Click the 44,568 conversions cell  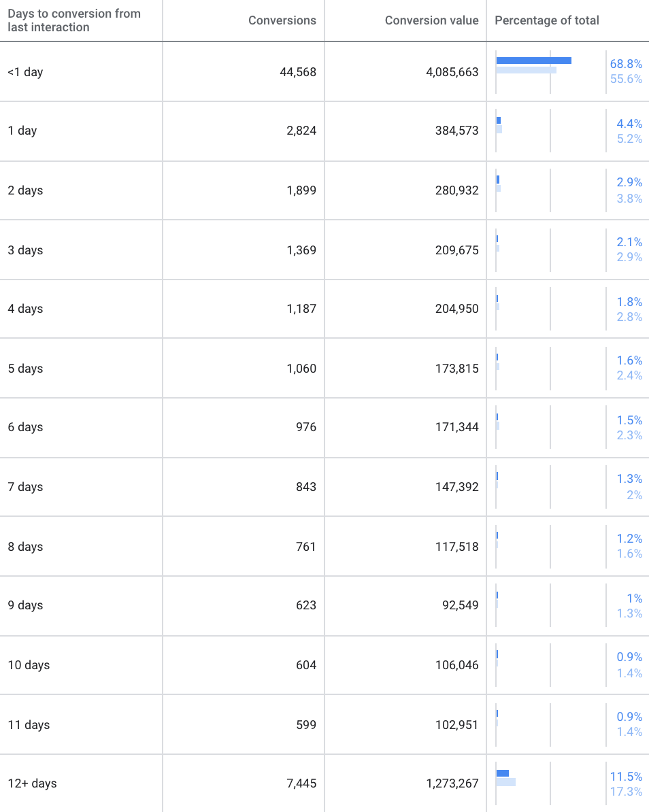[298, 72]
